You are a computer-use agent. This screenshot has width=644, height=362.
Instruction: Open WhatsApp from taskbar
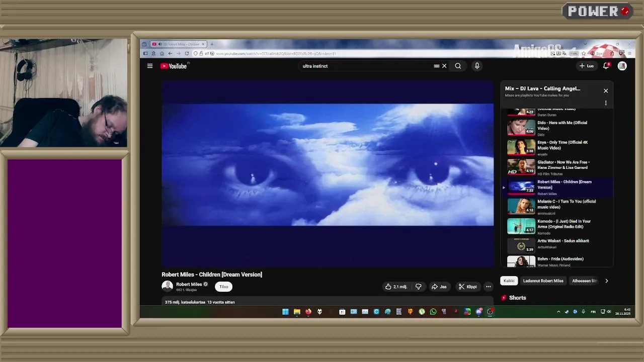433,312
